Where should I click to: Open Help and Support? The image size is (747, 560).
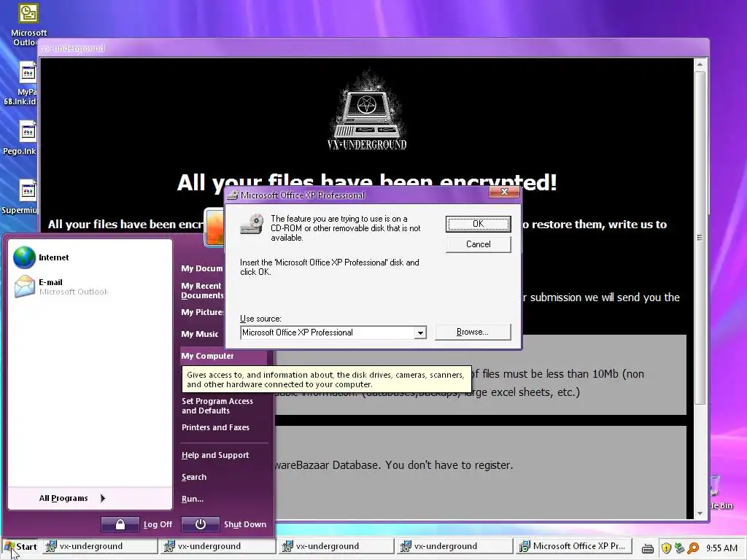pyautogui.click(x=215, y=455)
